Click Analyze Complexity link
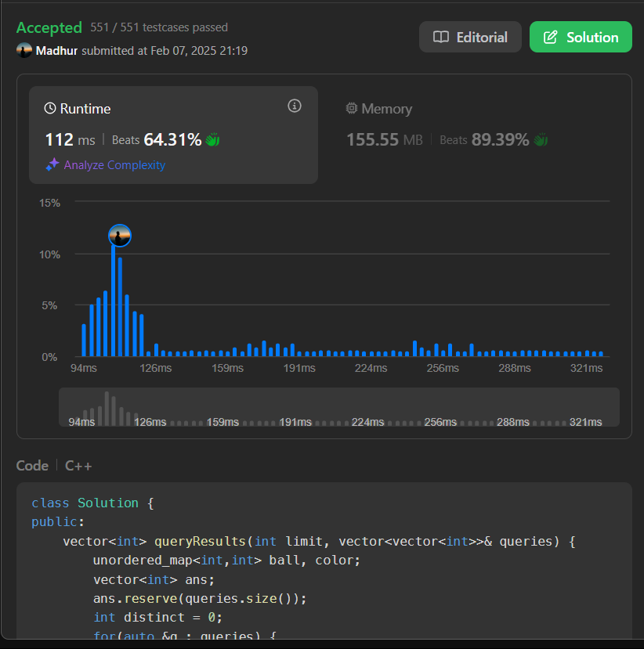 click(x=114, y=165)
